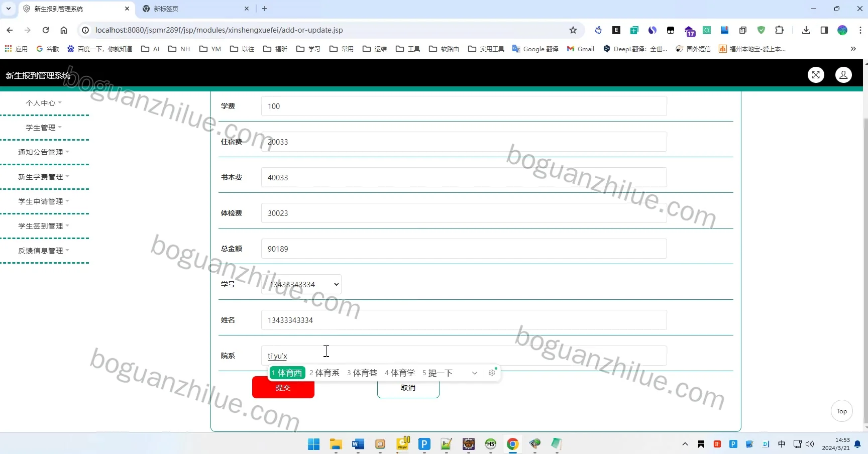The image size is (868, 454).
Task: Click the notification bell in system tray
Action: pyautogui.click(x=857, y=444)
